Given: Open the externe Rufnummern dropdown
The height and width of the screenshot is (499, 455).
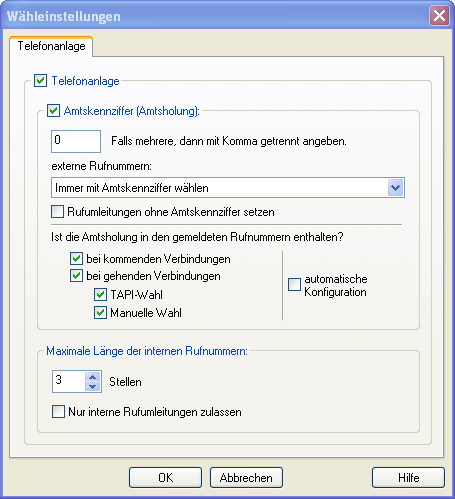Looking at the screenshot, I should tap(396, 188).
